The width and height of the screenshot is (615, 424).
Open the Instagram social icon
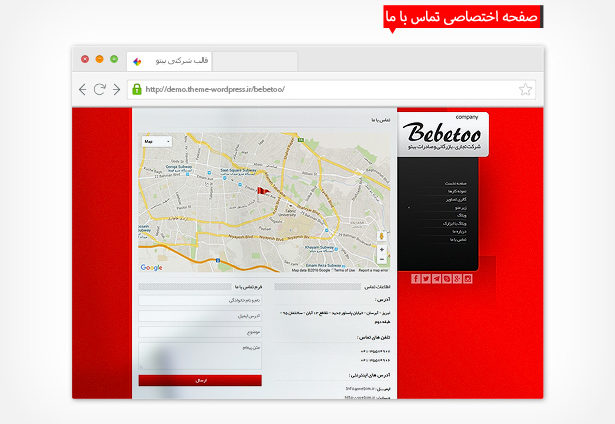[x=468, y=278]
